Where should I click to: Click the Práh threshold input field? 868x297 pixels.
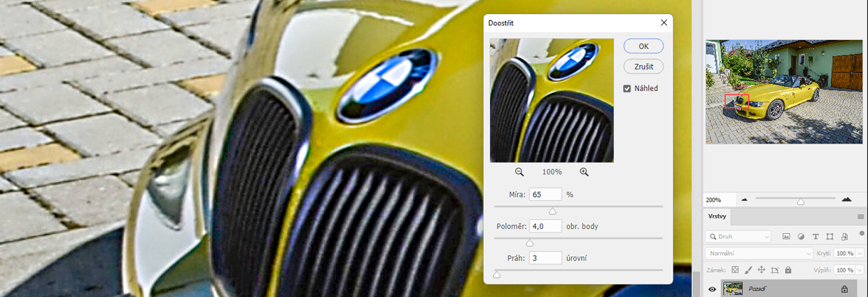tap(545, 258)
